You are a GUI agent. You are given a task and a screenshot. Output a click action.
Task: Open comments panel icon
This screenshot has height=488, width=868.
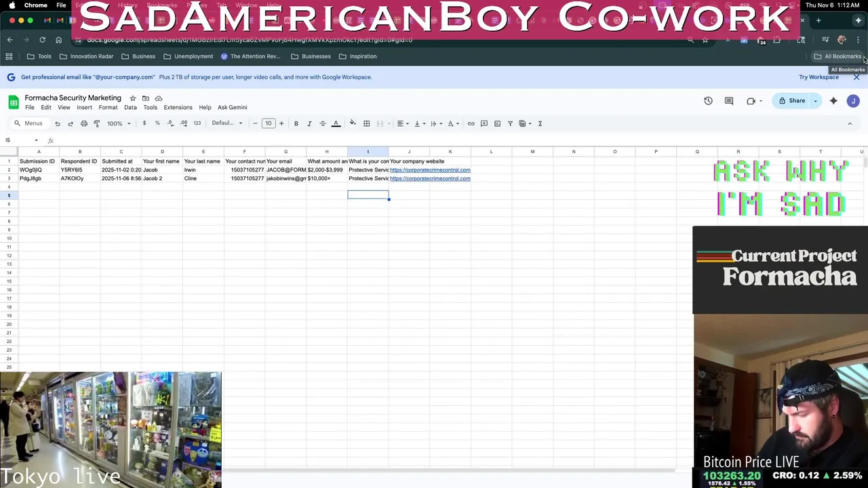729,101
